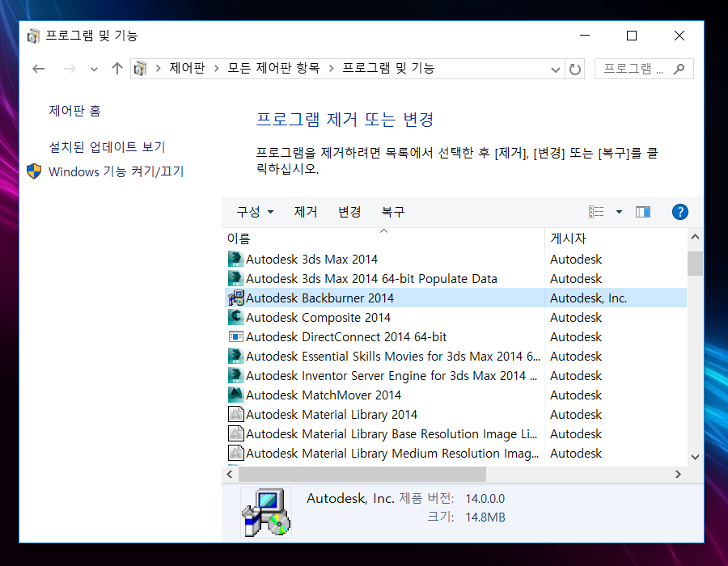Select Autodesk MatchMover 2014 entry
The width and height of the screenshot is (728, 566).
pyautogui.click(x=323, y=395)
